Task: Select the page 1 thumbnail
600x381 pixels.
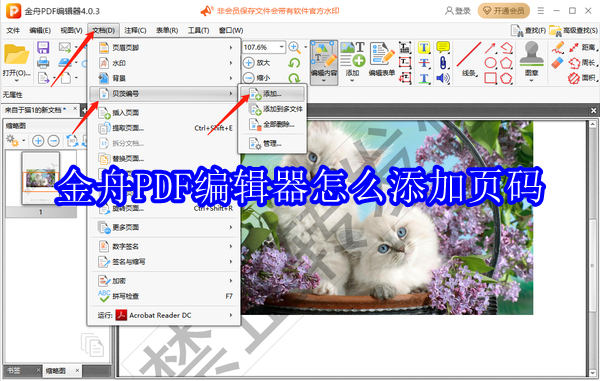Action: click(x=41, y=178)
